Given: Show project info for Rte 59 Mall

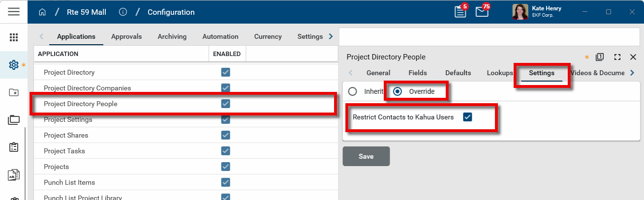Looking at the screenshot, I should [123, 12].
